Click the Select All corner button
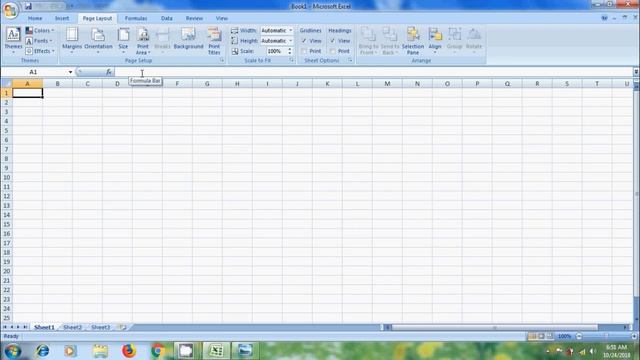Image resolution: width=640 pixels, height=360 pixels. click(x=6, y=84)
